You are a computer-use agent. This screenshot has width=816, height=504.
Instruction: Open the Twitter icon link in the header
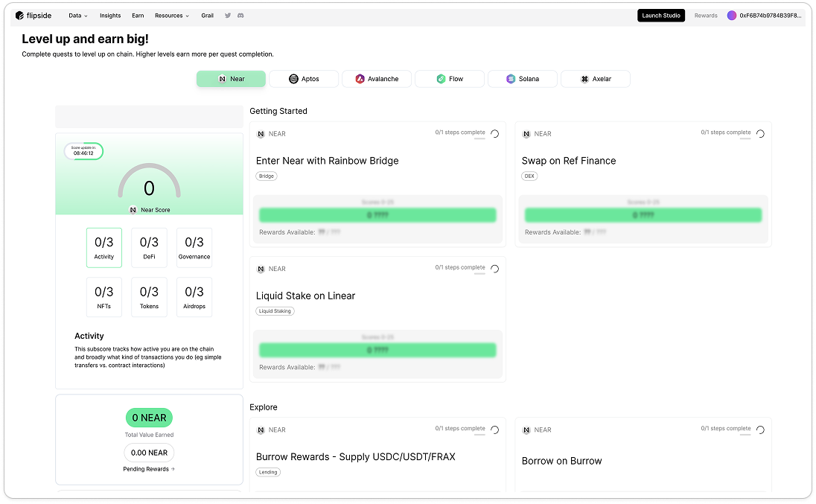[x=227, y=16]
